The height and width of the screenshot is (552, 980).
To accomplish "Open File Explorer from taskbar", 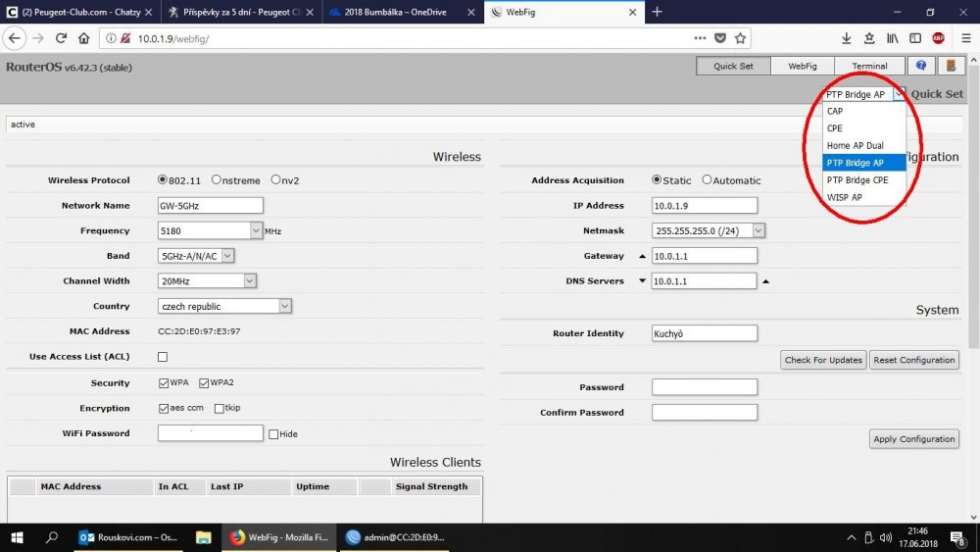I will pyautogui.click(x=203, y=537).
